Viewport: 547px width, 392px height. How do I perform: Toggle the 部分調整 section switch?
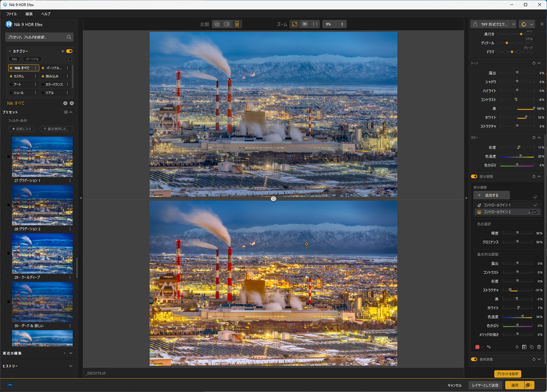coord(474,176)
